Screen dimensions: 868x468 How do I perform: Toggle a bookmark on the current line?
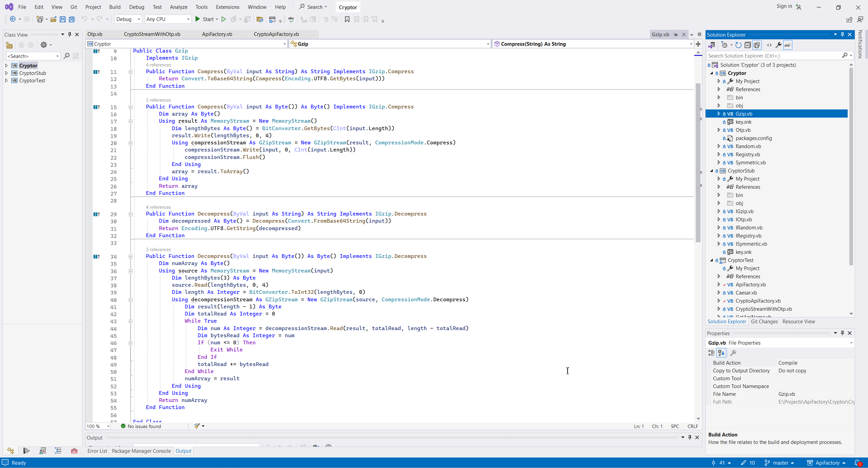click(347, 19)
